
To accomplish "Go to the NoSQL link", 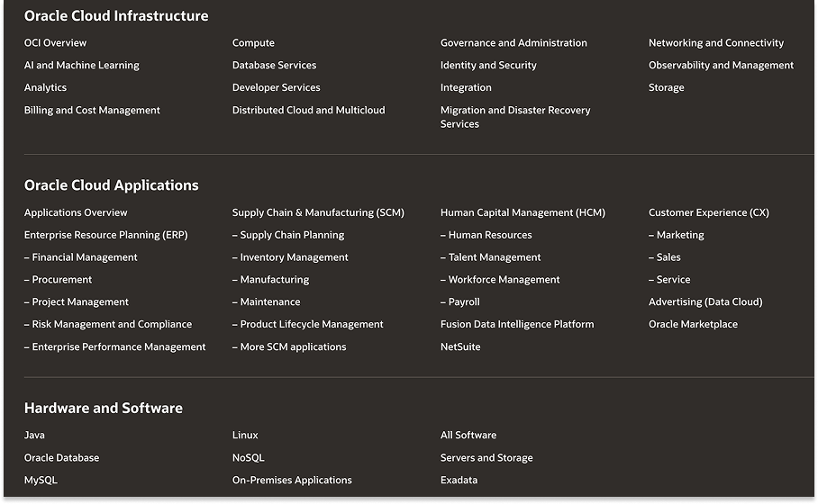I will pyautogui.click(x=249, y=457).
